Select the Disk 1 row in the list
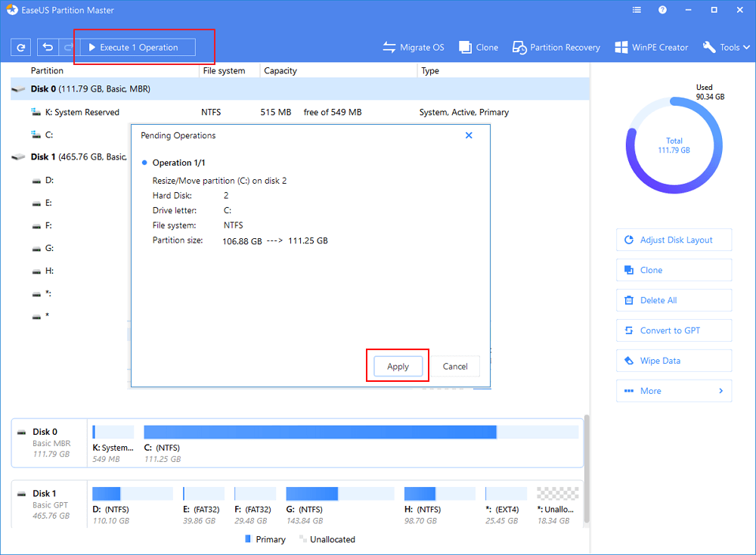The width and height of the screenshot is (756, 555). coord(70,157)
